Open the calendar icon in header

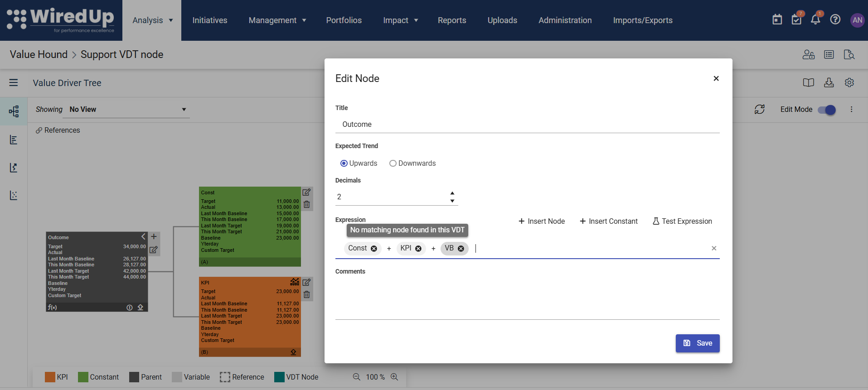click(x=777, y=19)
